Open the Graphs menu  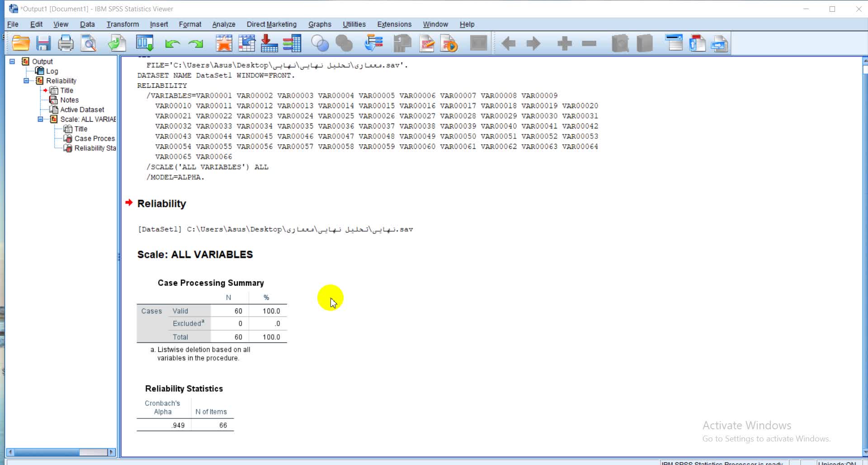[x=319, y=24]
